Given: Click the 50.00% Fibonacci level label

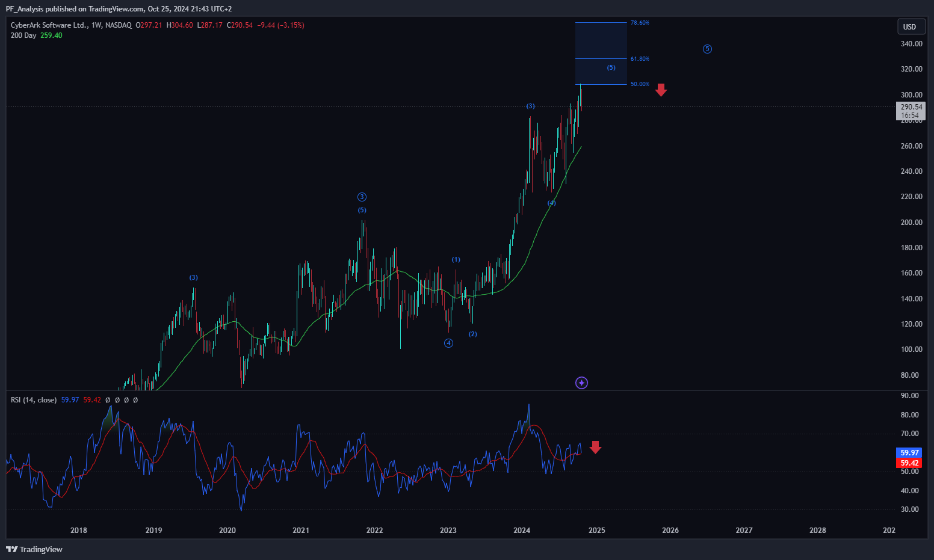Looking at the screenshot, I should coord(640,84).
